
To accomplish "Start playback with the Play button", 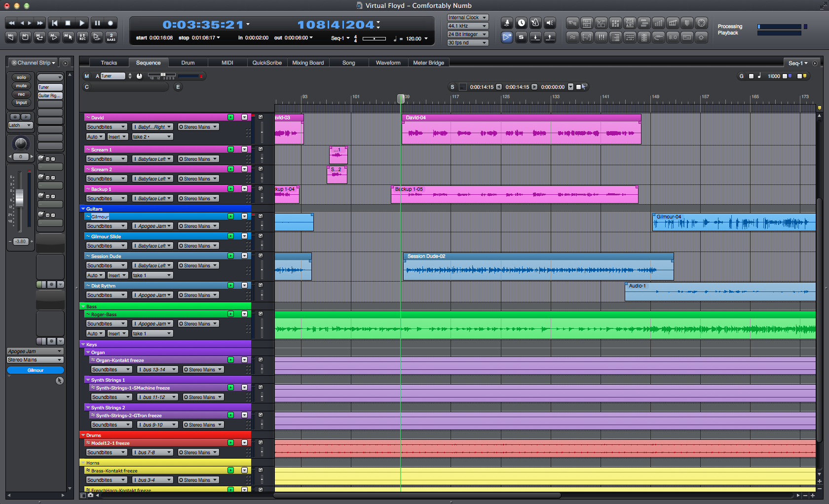I will [82, 23].
